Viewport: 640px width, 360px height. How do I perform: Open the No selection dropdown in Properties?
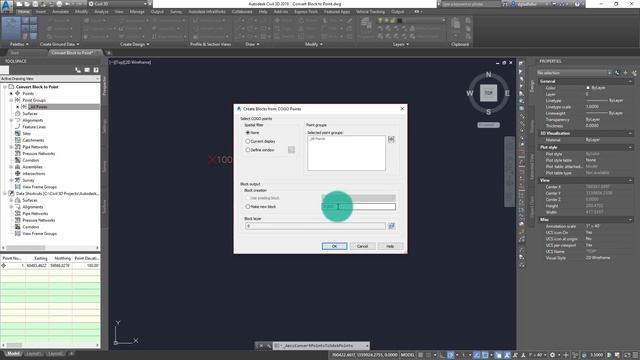pos(574,73)
